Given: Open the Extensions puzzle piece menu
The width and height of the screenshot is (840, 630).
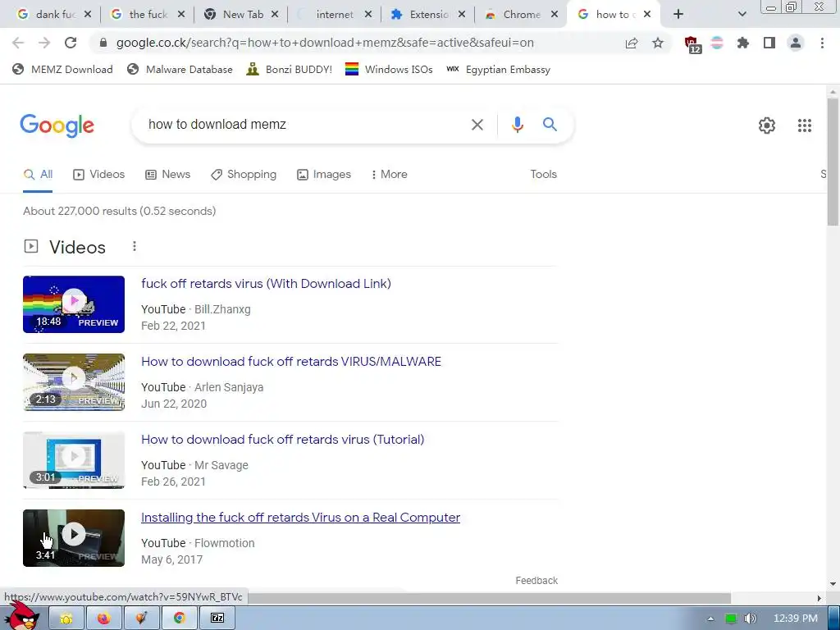Looking at the screenshot, I should [x=743, y=43].
